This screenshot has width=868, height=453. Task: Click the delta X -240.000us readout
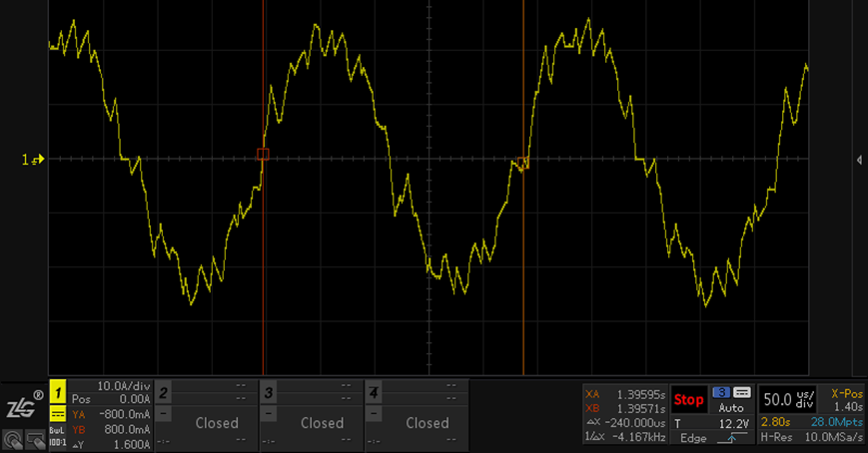pos(625,423)
